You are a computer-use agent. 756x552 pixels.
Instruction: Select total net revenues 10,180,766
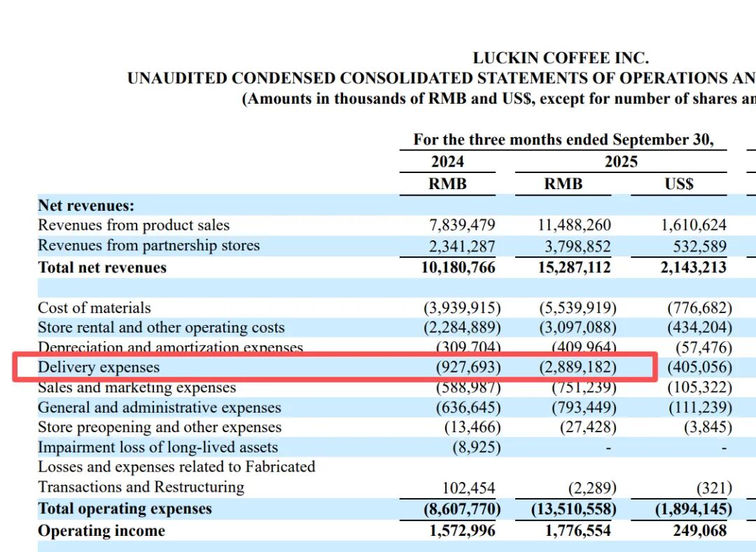click(x=458, y=268)
